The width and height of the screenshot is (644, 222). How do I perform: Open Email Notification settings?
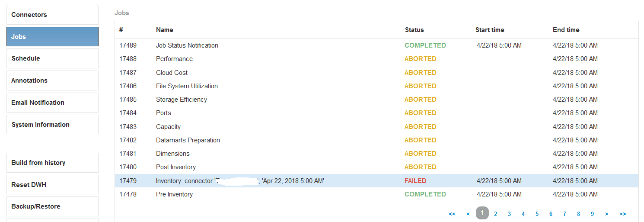52,103
